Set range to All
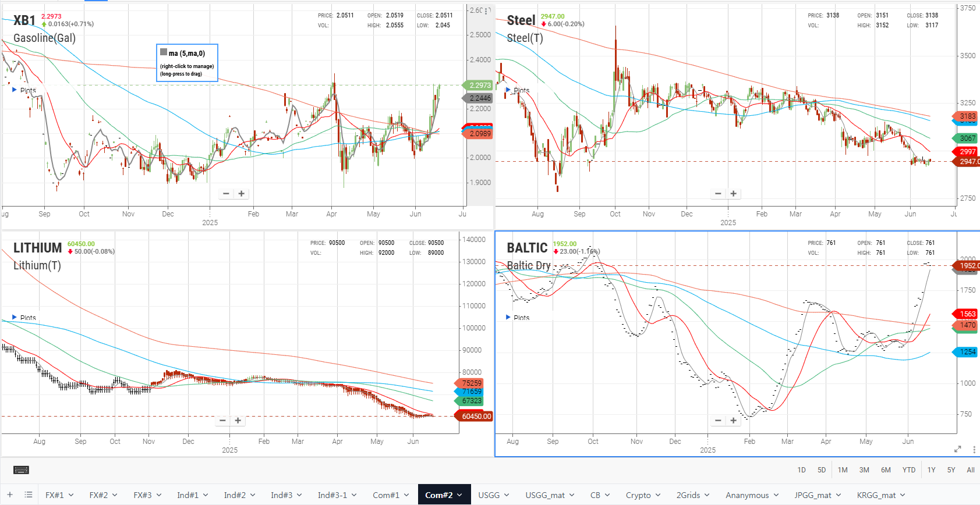The width and height of the screenshot is (980, 505). click(x=971, y=470)
